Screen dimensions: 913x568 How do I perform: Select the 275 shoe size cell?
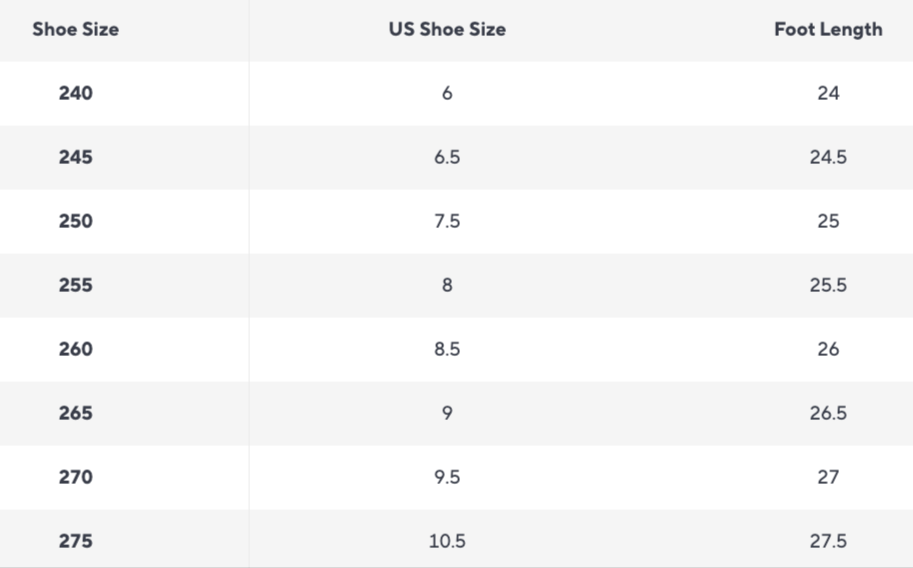pyautogui.click(x=76, y=542)
